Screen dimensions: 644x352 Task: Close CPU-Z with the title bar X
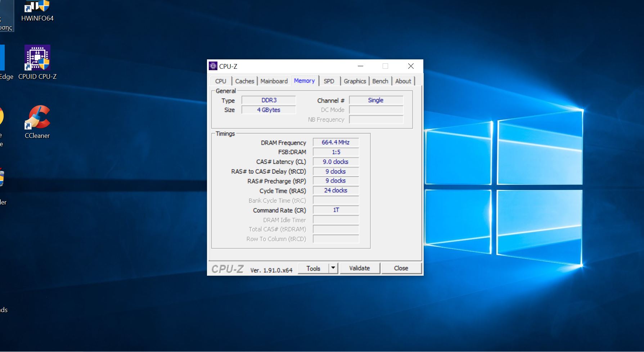[411, 66]
